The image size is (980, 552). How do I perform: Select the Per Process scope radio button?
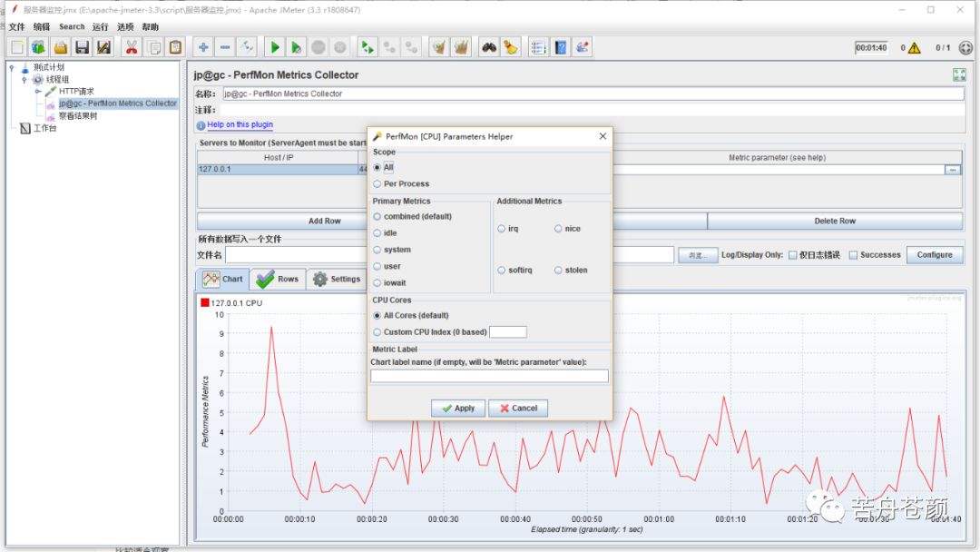(377, 183)
